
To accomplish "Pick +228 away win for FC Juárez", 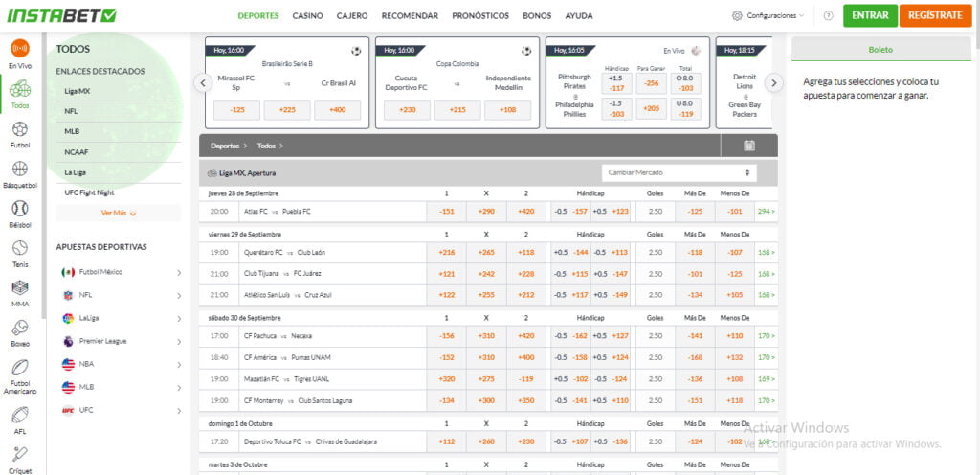I will click(526, 274).
